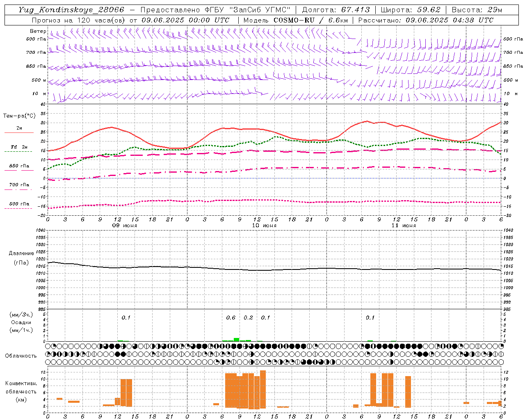Click the Рассчитано: 09.06.2025 04:38 UTC text
Screen dimensions: 525x420
tap(426, 20)
